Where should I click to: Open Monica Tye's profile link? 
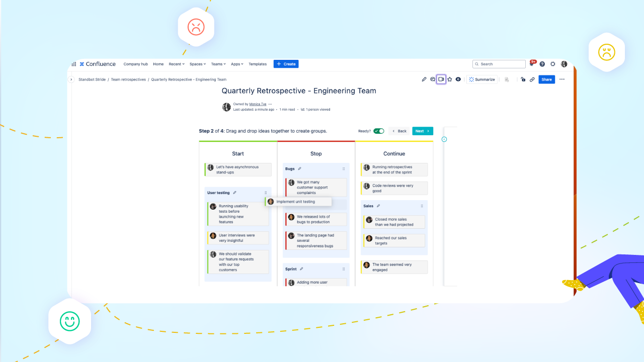pos(258,104)
